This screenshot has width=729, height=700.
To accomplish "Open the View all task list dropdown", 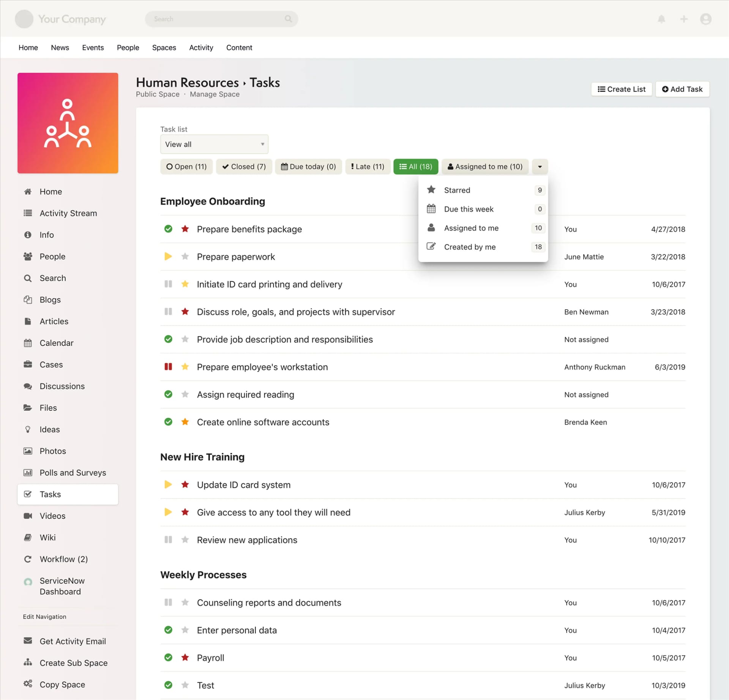I will [x=214, y=144].
